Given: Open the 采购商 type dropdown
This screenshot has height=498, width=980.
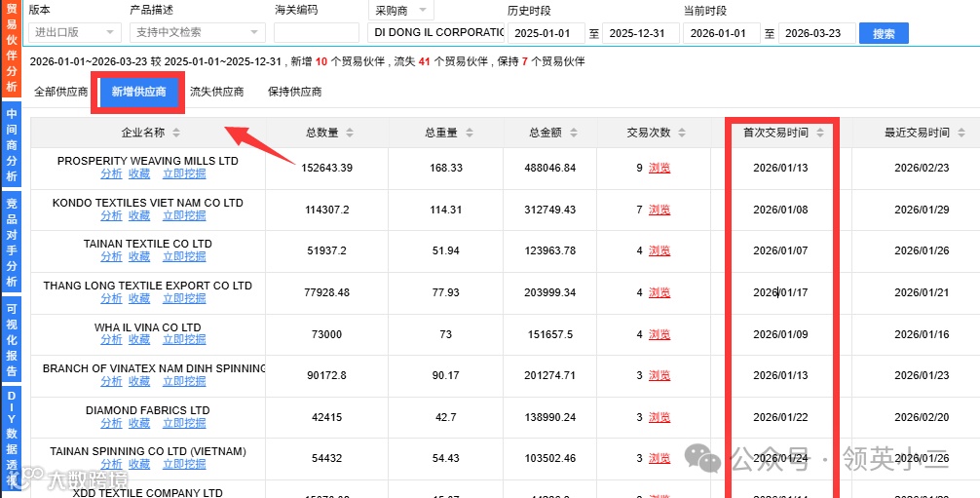Looking at the screenshot, I should pos(400,11).
